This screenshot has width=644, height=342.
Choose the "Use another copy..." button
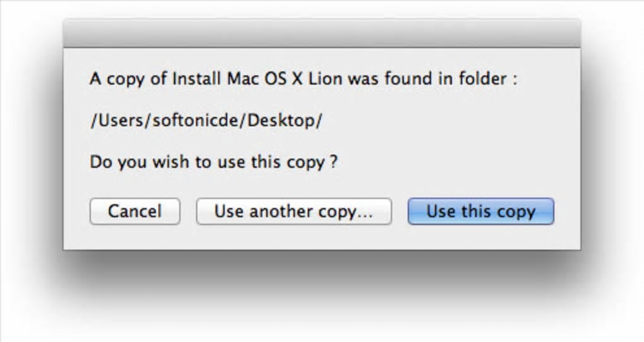(x=294, y=211)
